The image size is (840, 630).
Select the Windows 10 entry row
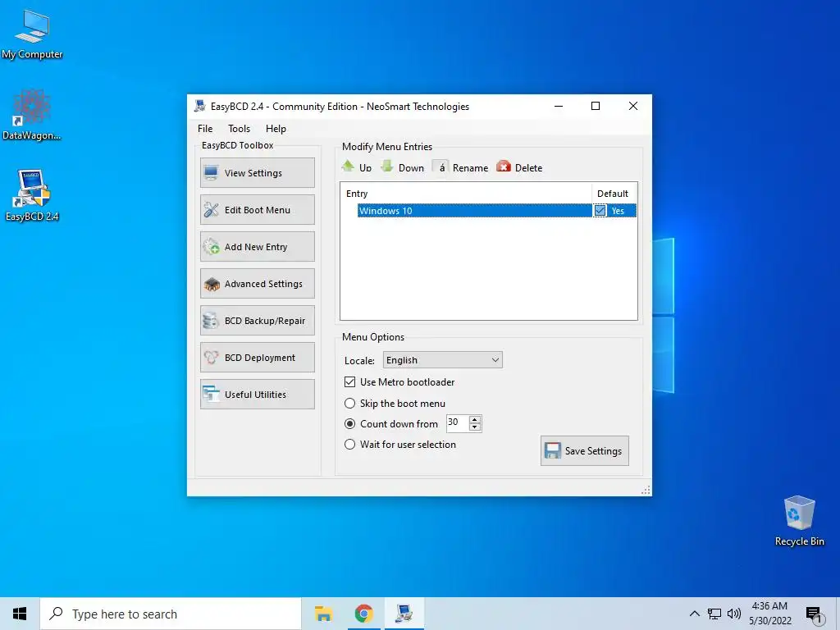pyautogui.click(x=496, y=211)
